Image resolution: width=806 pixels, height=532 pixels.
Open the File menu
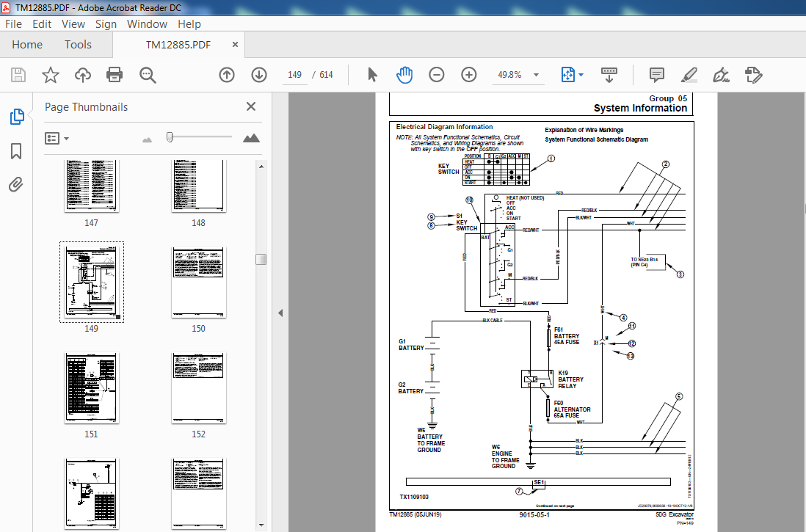click(13, 24)
